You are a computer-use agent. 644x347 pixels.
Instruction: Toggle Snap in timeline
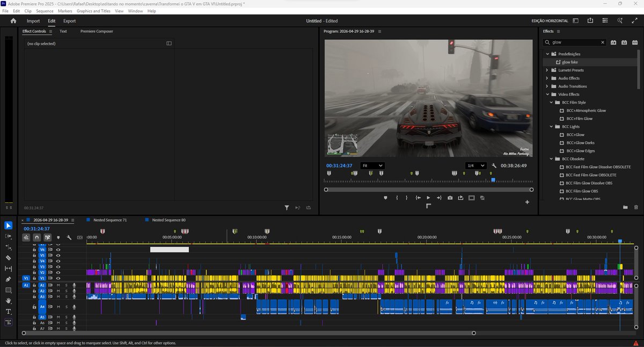(36, 237)
